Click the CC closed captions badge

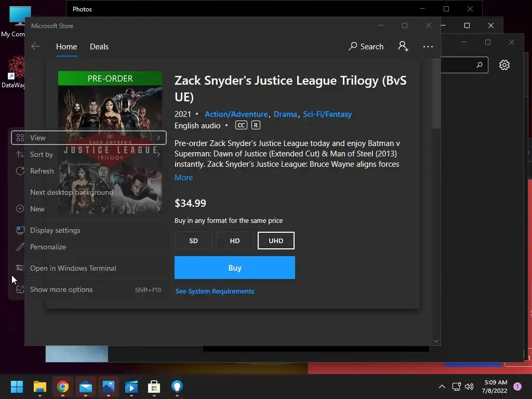(241, 125)
